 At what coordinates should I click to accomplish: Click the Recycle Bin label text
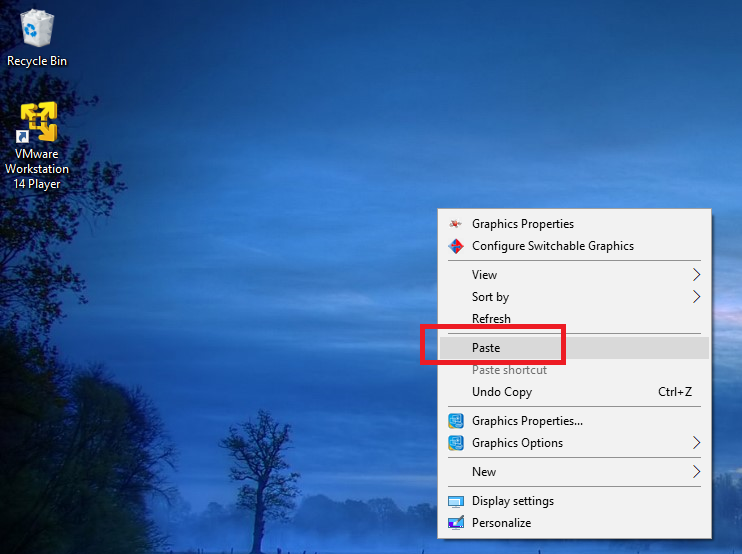coord(37,61)
